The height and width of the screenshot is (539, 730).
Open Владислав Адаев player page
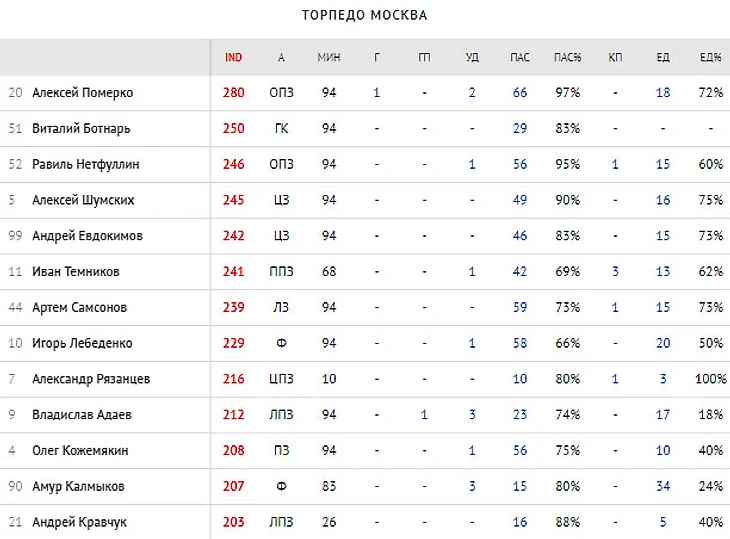click(x=82, y=414)
